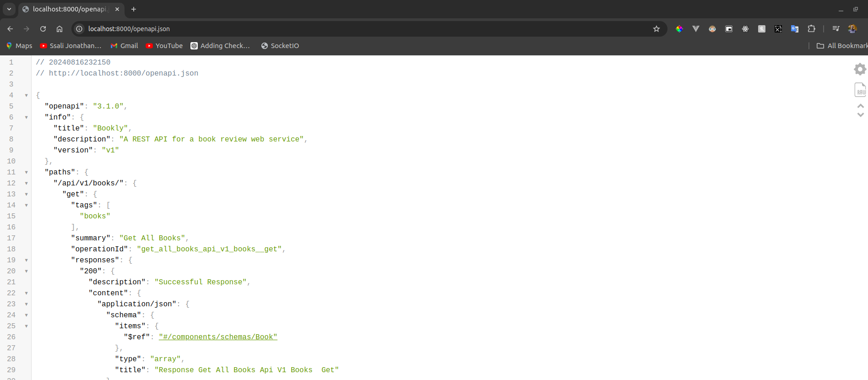
Task: Click the "Get All Books" summary value
Action: point(152,238)
